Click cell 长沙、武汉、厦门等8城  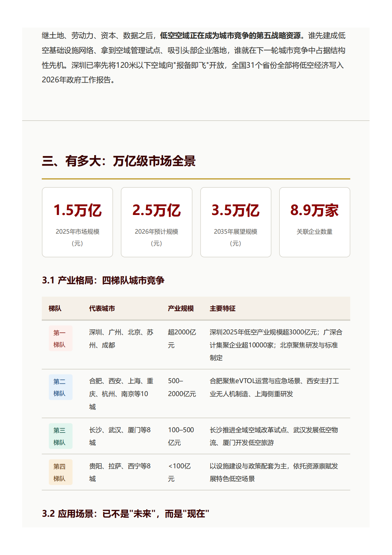(x=120, y=436)
